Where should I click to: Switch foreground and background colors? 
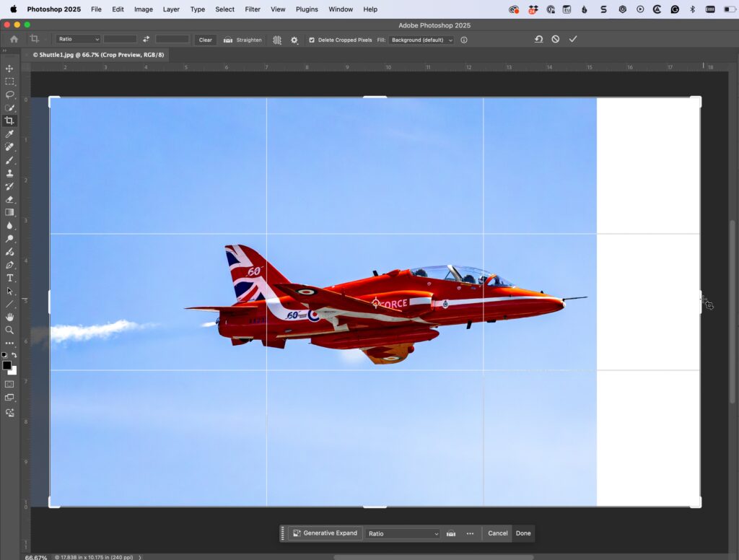point(14,356)
